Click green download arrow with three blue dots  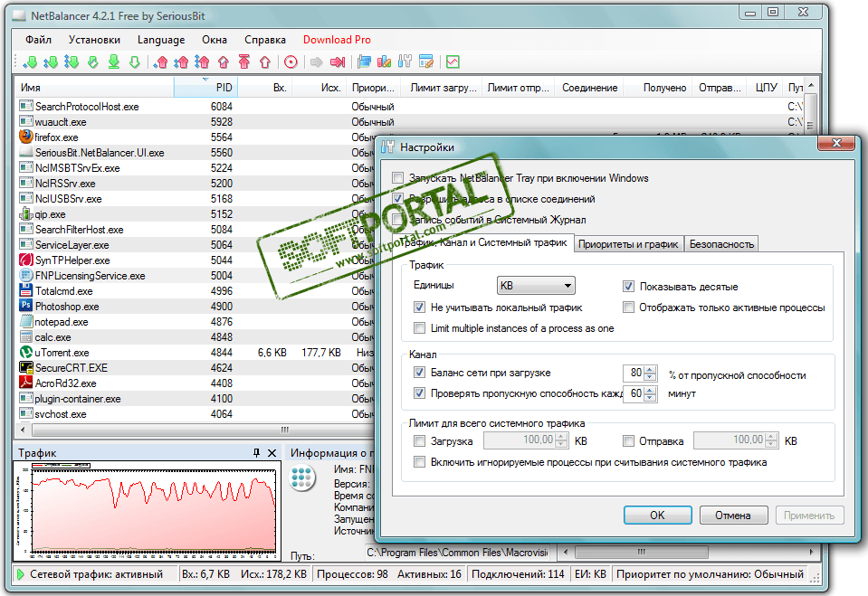72,62
